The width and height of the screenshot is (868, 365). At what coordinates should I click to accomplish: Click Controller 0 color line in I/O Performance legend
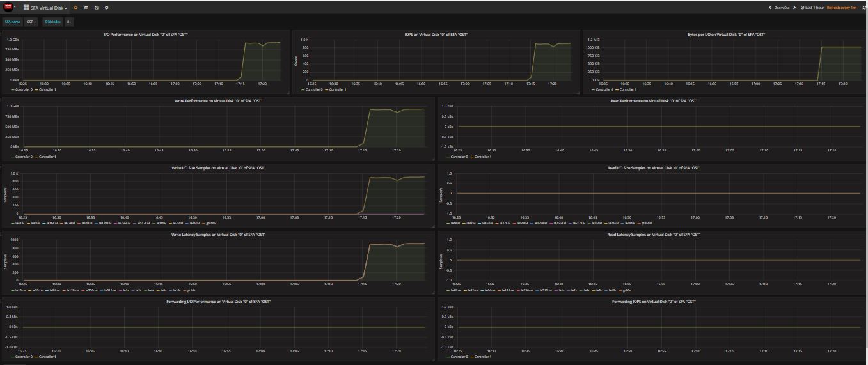click(13, 90)
